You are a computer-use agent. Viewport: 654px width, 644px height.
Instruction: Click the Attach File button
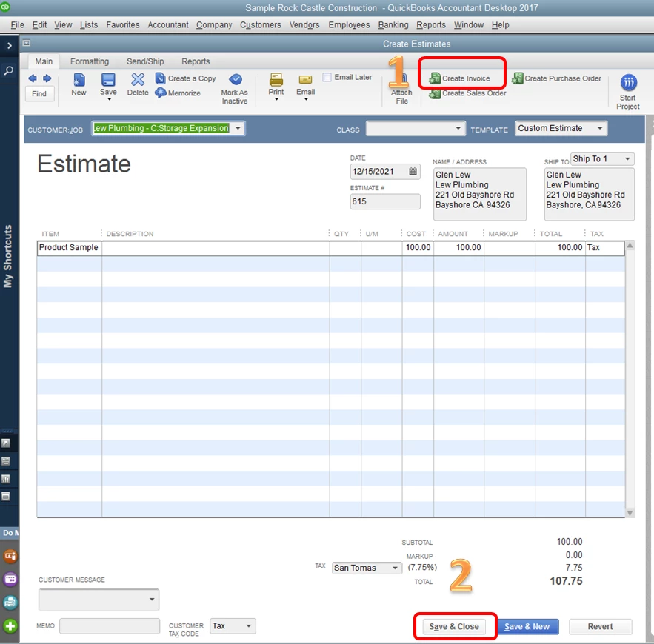401,89
